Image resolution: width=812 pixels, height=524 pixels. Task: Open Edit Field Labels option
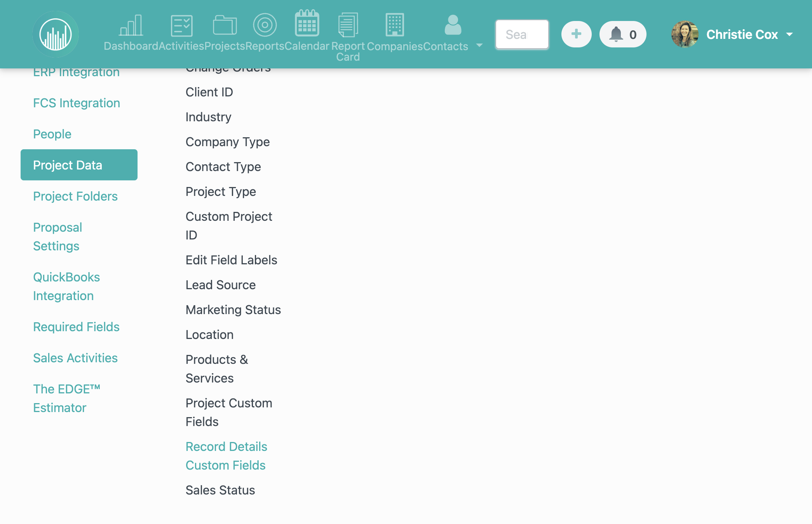pyautogui.click(x=232, y=260)
